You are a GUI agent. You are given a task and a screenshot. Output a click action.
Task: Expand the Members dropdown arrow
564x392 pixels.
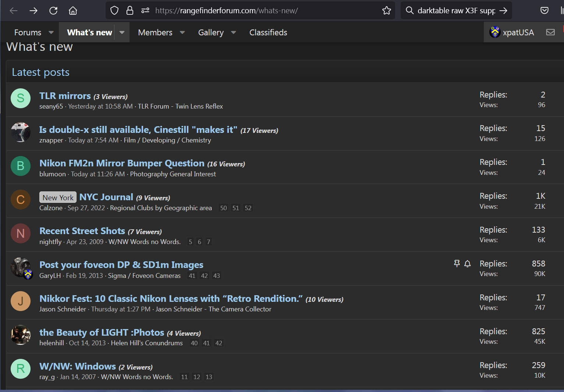pyautogui.click(x=182, y=32)
